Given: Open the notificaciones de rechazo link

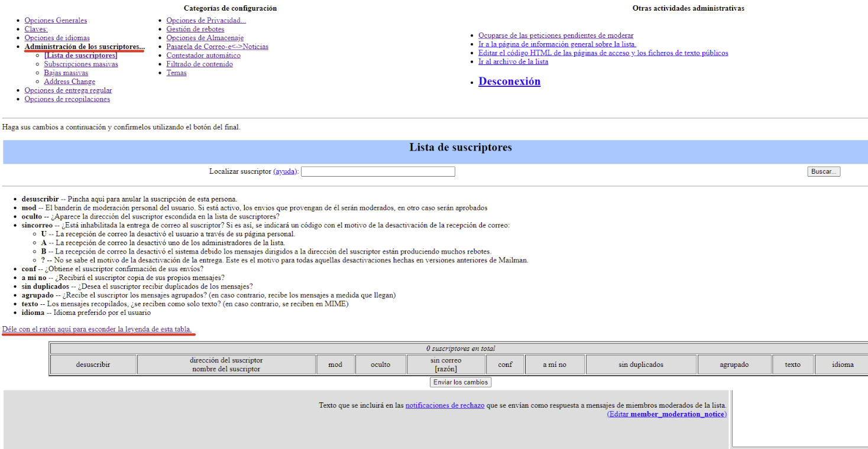Looking at the screenshot, I should tap(445, 405).
